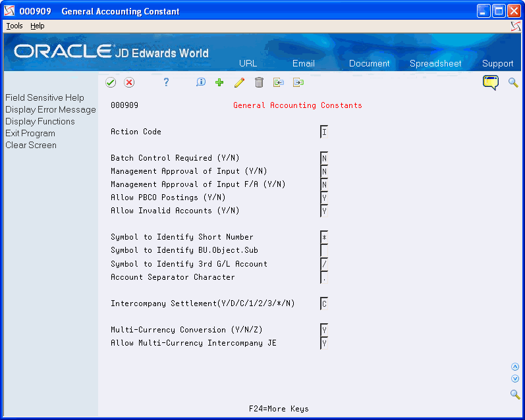Click the red X cancel icon
This screenshot has height=420, width=525.
129,82
